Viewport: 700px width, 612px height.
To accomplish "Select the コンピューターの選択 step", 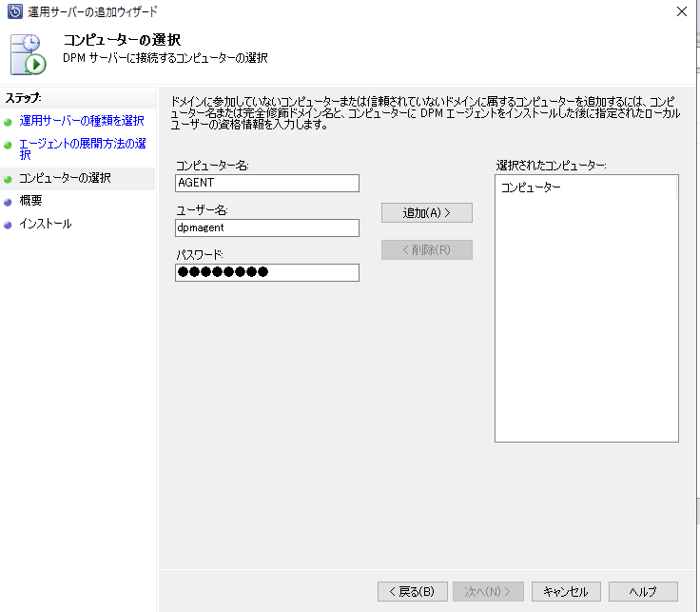I will [x=66, y=178].
